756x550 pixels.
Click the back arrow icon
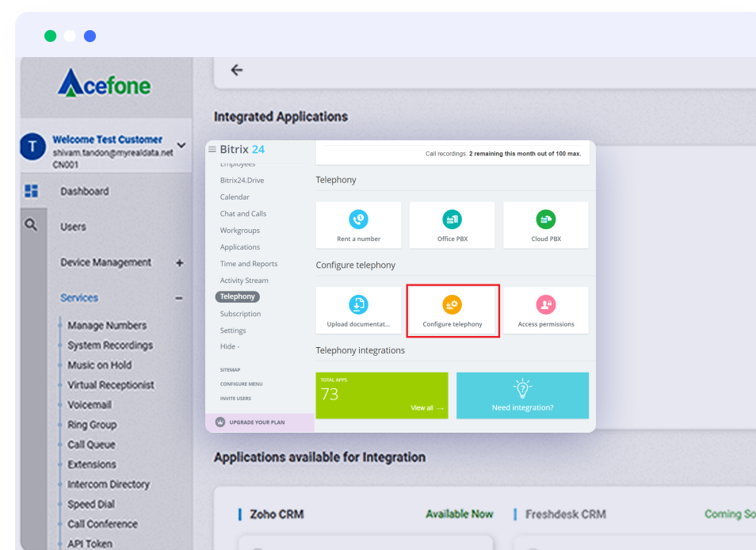click(237, 71)
